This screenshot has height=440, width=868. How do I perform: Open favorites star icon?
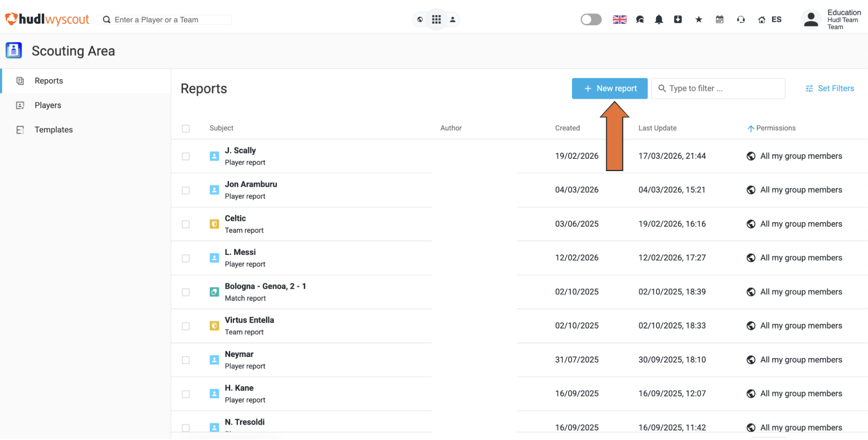699,19
